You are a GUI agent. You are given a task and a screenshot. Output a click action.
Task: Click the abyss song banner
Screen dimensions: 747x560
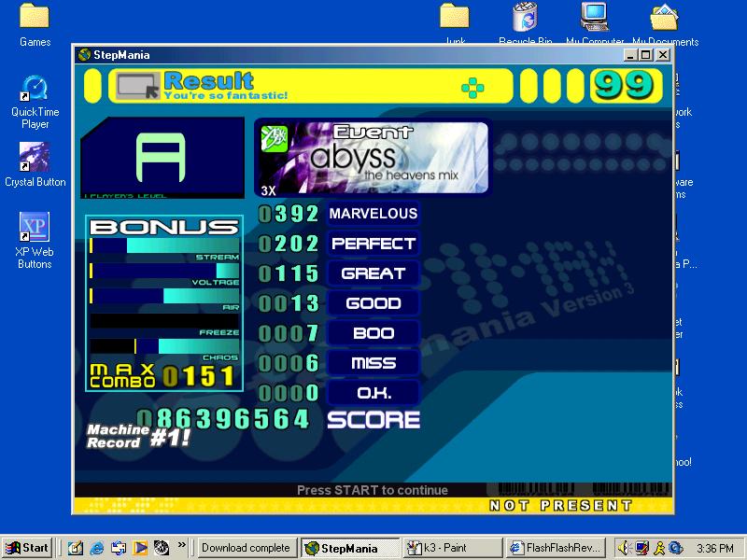tap(372, 158)
